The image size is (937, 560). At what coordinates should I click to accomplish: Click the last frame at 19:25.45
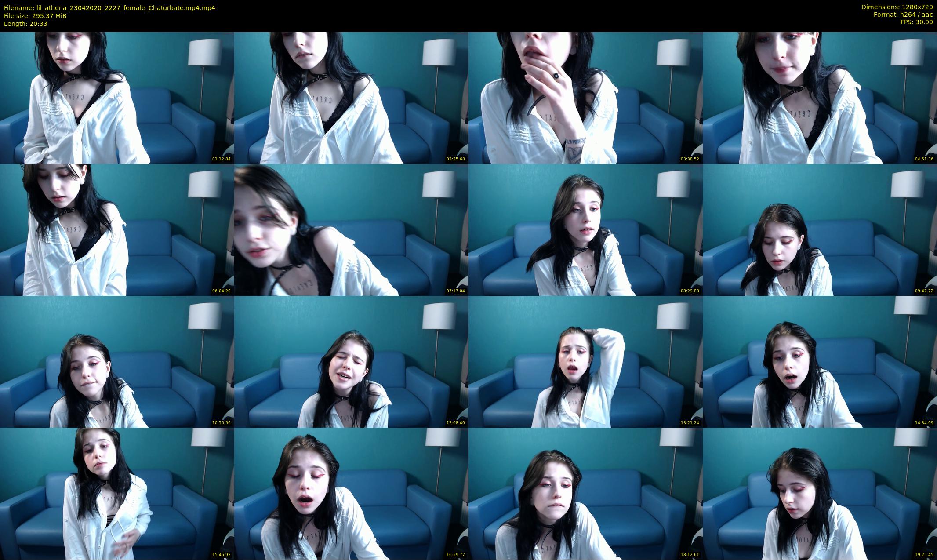pos(820,493)
